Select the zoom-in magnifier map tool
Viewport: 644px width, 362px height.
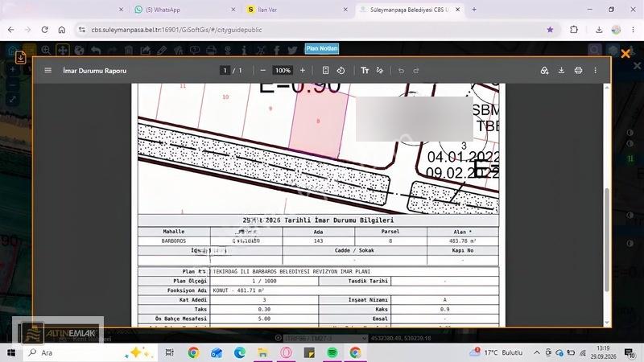click(46, 51)
